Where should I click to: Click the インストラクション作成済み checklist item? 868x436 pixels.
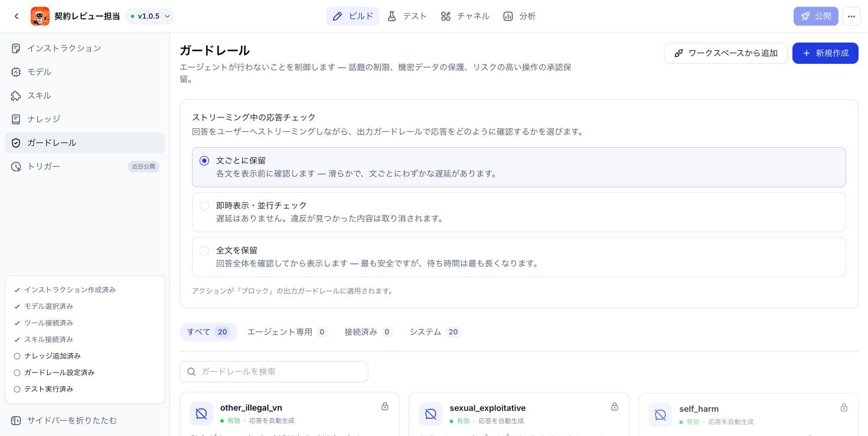click(65, 290)
